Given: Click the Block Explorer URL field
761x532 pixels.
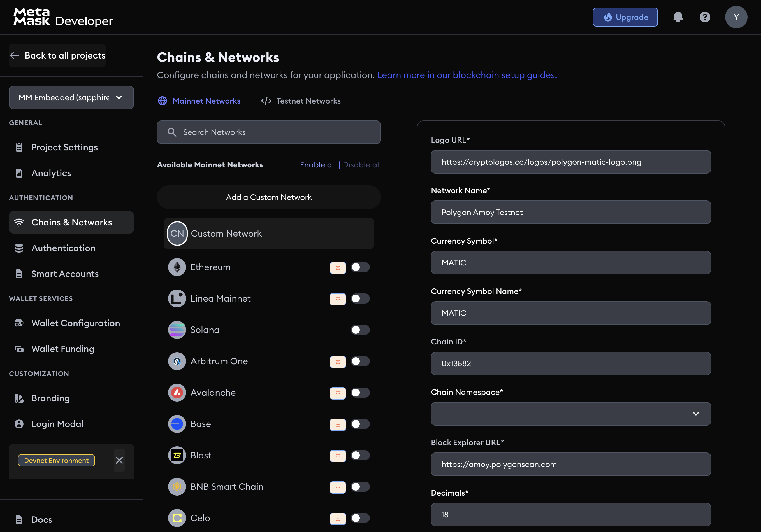Looking at the screenshot, I should 571,465.
